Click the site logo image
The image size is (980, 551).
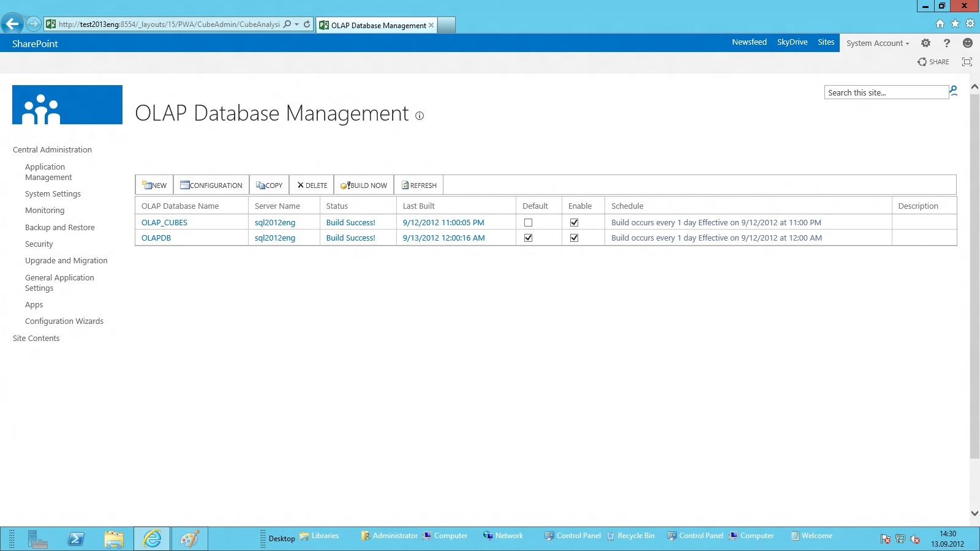(x=67, y=105)
